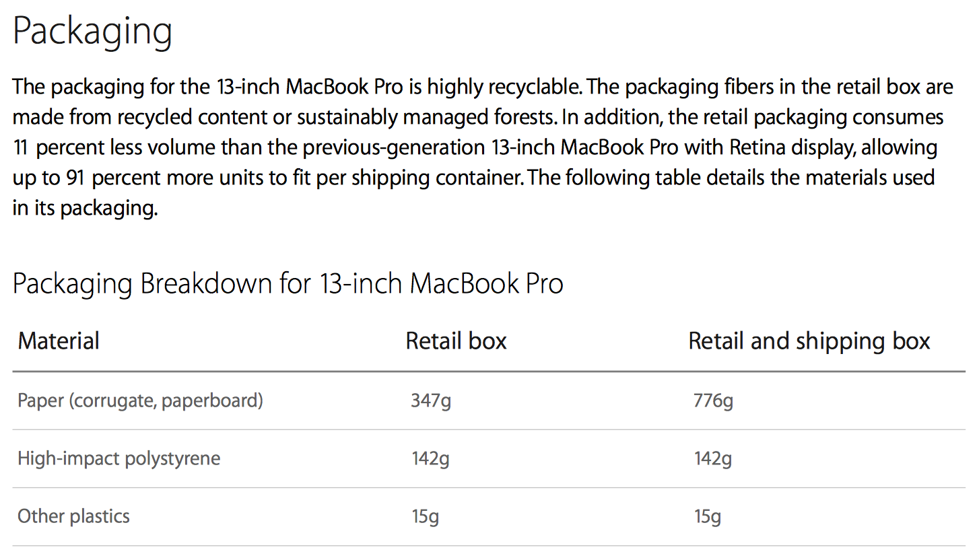This screenshot has height=560, width=979.
Task: Click 142g in Retail and shipping box column
Action: (x=713, y=460)
